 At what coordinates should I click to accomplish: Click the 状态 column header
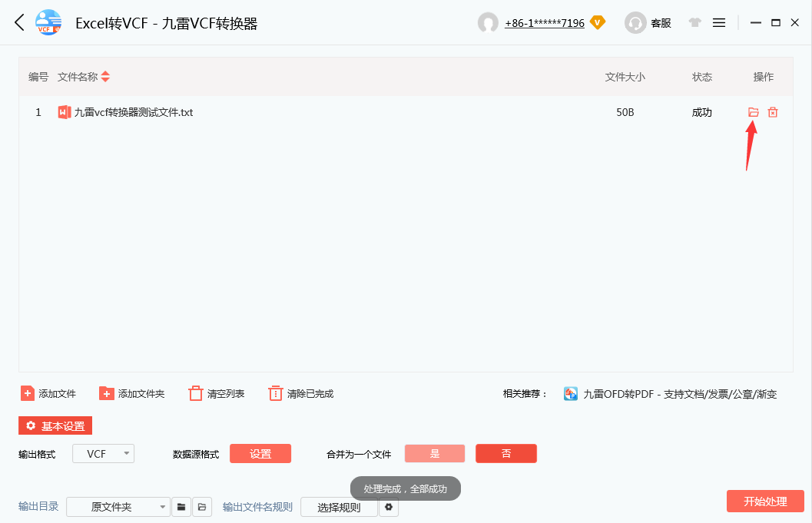[x=702, y=77]
